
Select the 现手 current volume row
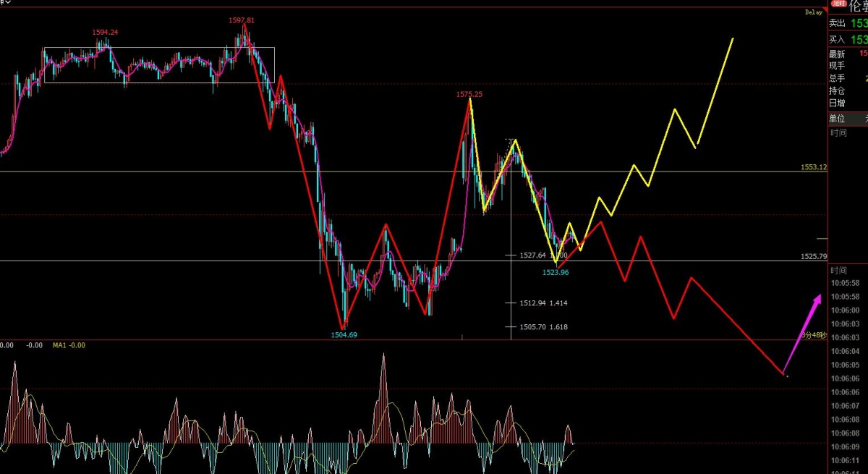(848, 66)
